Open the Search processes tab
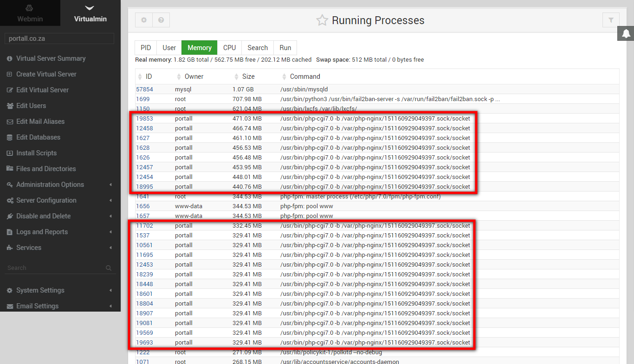Viewport: 634px width, 364px height. coord(258,48)
